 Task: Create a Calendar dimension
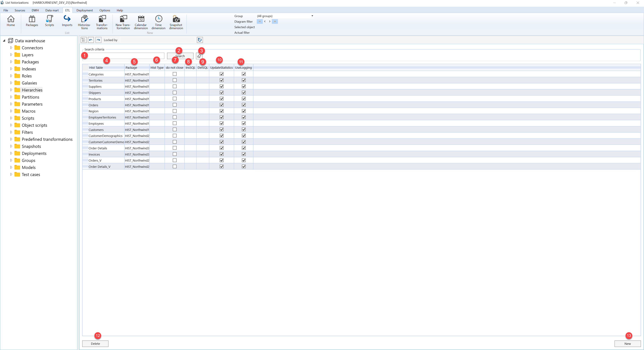(141, 22)
